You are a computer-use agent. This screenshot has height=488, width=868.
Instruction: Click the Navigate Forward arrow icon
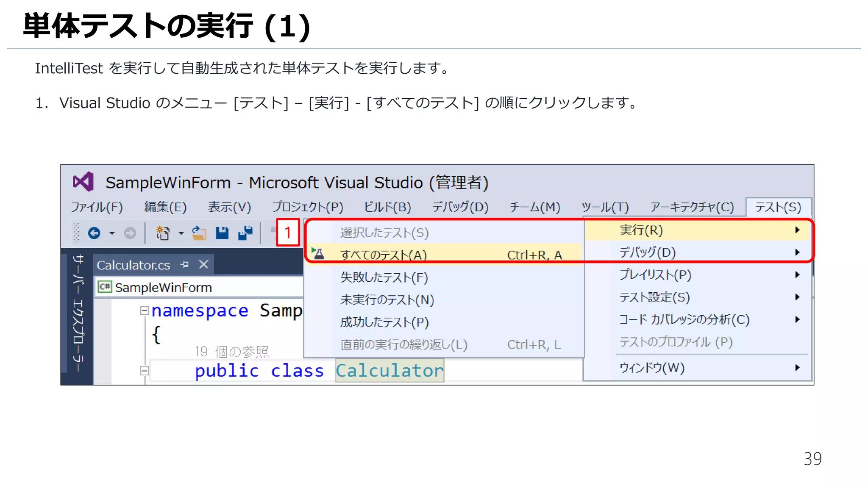[130, 233]
